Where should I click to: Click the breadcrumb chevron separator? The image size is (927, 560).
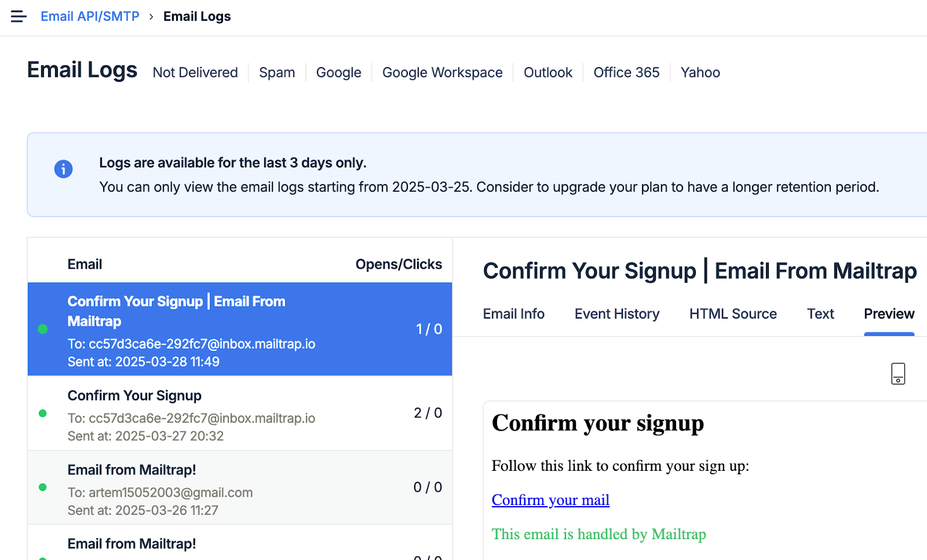151,17
